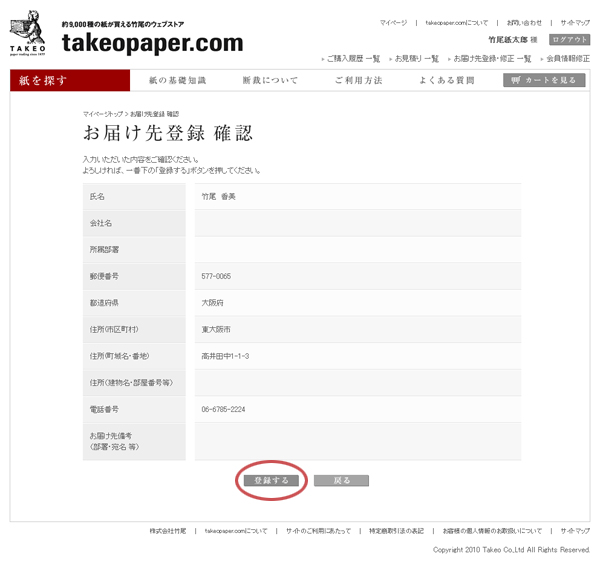Open 会員情報修正 link
The image size is (600, 565).
click(x=567, y=59)
